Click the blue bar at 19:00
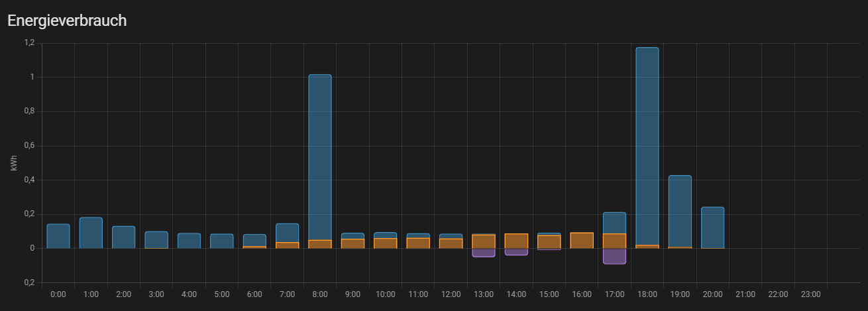 [680, 211]
